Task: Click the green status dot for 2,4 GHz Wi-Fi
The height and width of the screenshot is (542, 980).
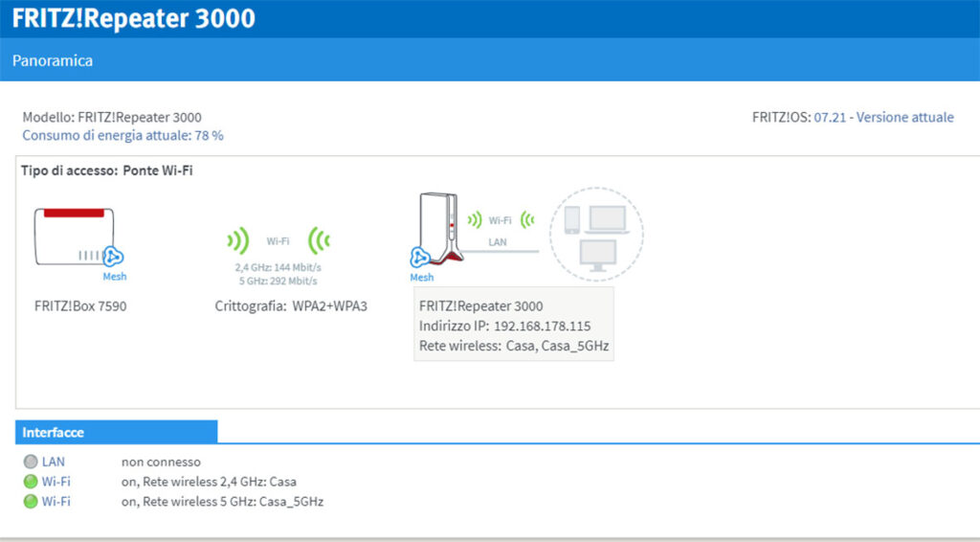Action: [31, 482]
